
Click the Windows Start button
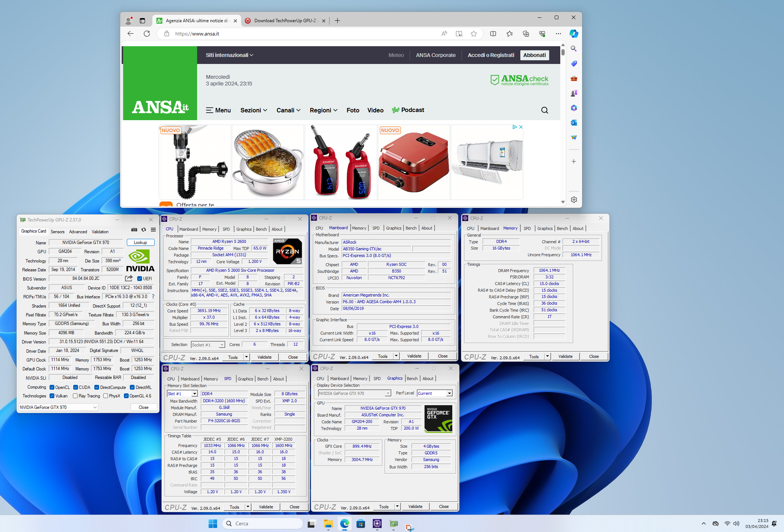pyautogui.click(x=213, y=523)
